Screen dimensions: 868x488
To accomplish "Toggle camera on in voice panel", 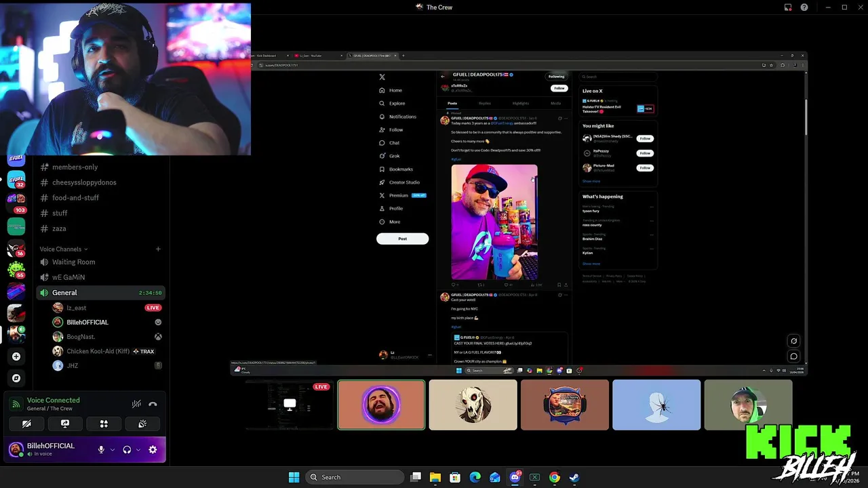I will [26, 424].
